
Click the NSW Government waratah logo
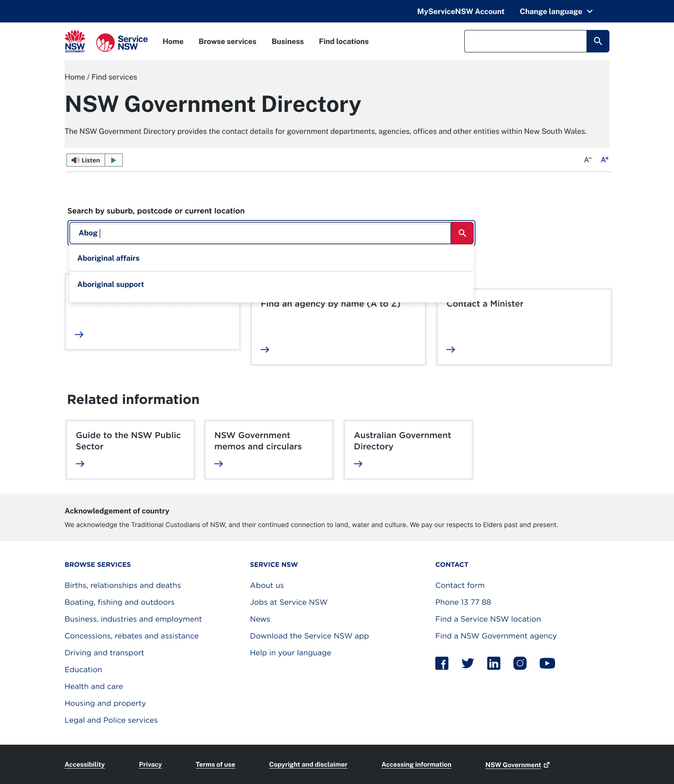click(x=75, y=41)
